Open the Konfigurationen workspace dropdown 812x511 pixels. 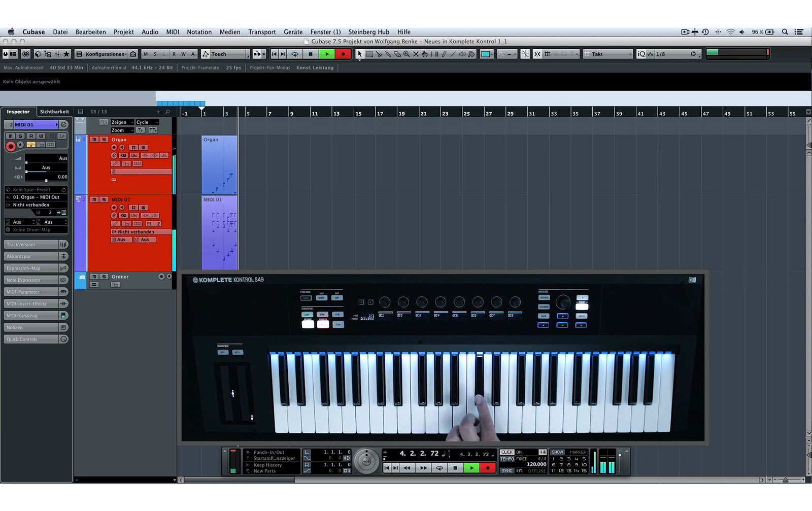click(x=106, y=54)
